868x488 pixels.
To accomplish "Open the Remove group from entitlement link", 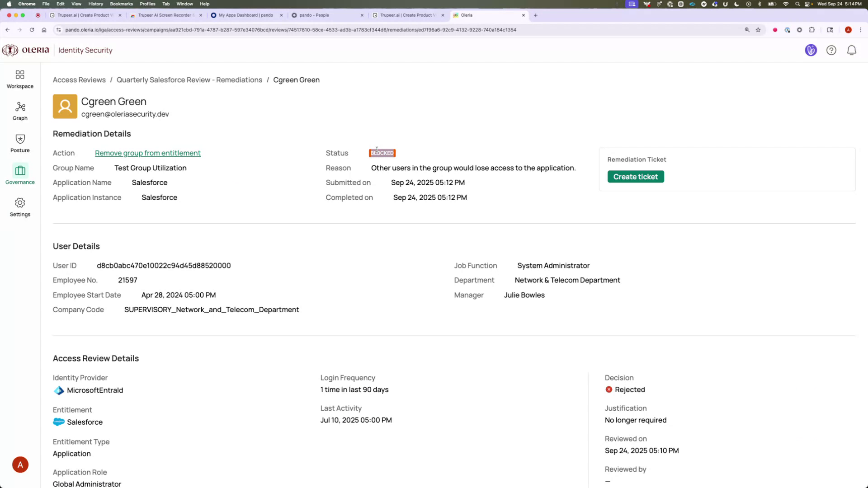I will point(147,153).
